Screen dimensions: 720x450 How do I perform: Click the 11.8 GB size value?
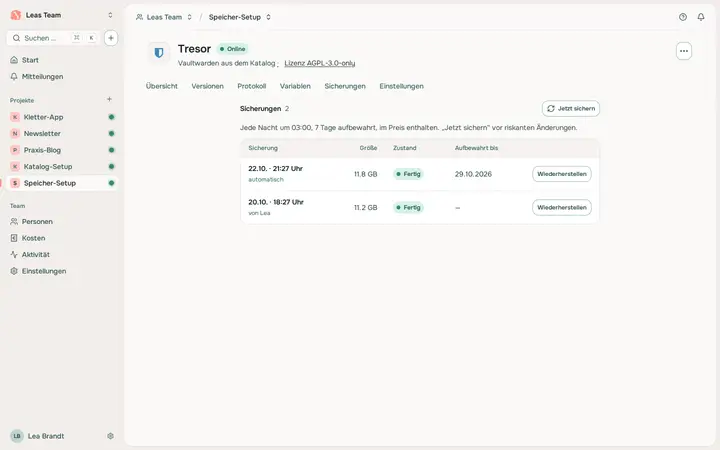pos(366,174)
